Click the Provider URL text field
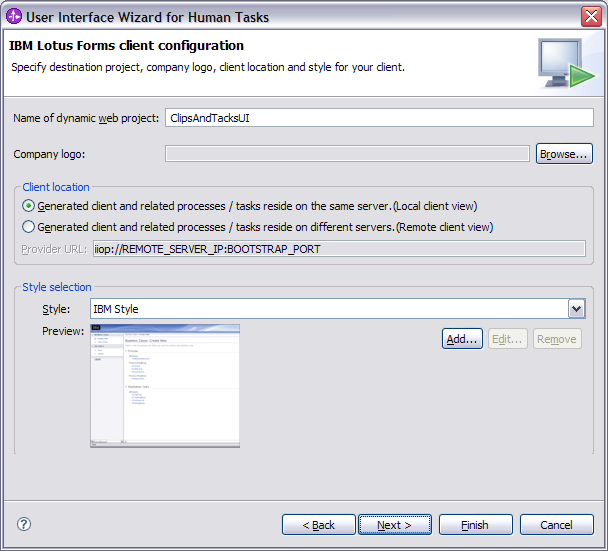 click(x=339, y=249)
